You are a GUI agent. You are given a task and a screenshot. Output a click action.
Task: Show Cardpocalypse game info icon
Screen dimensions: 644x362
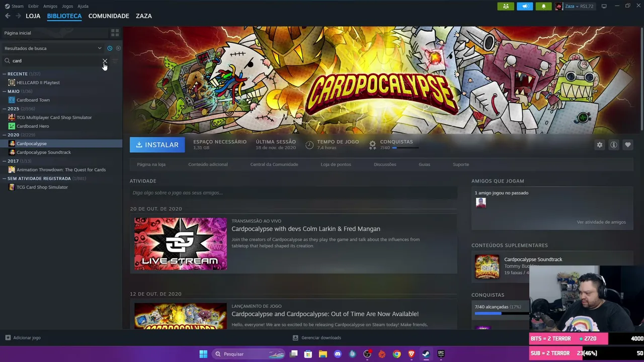tap(613, 145)
